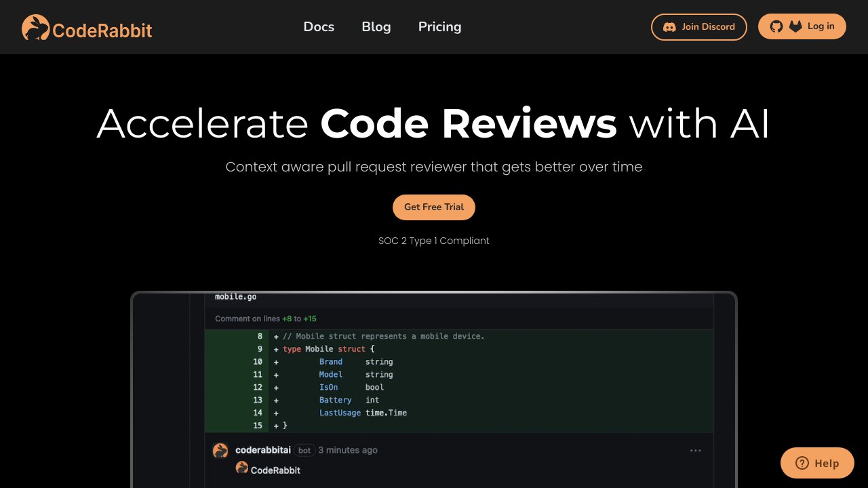The height and width of the screenshot is (488, 868).
Task: Click the type Mobile struct code line
Action: tap(458, 349)
